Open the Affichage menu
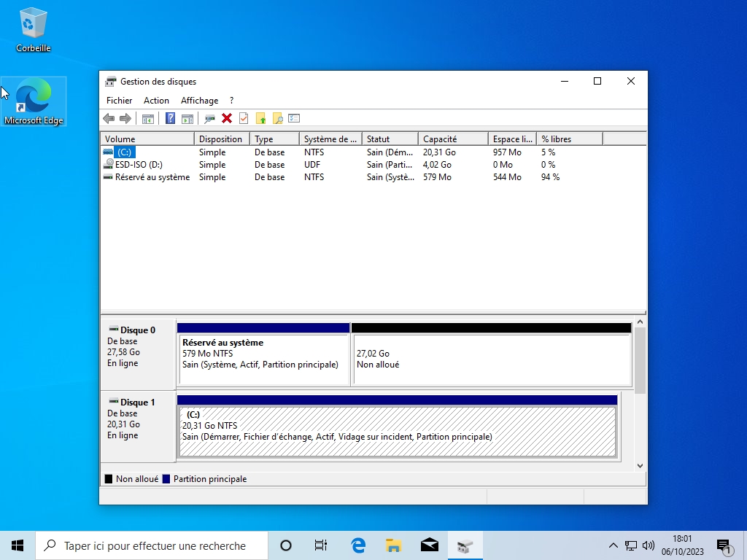The width and height of the screenshot is (747, 560). pos(199,101)
